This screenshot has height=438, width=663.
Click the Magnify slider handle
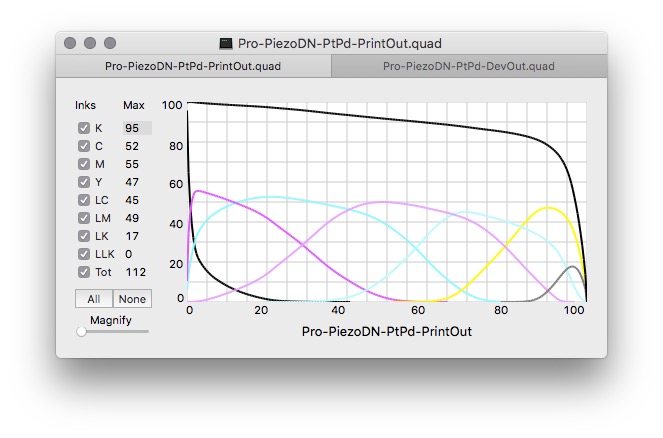(x=81, y=331)
